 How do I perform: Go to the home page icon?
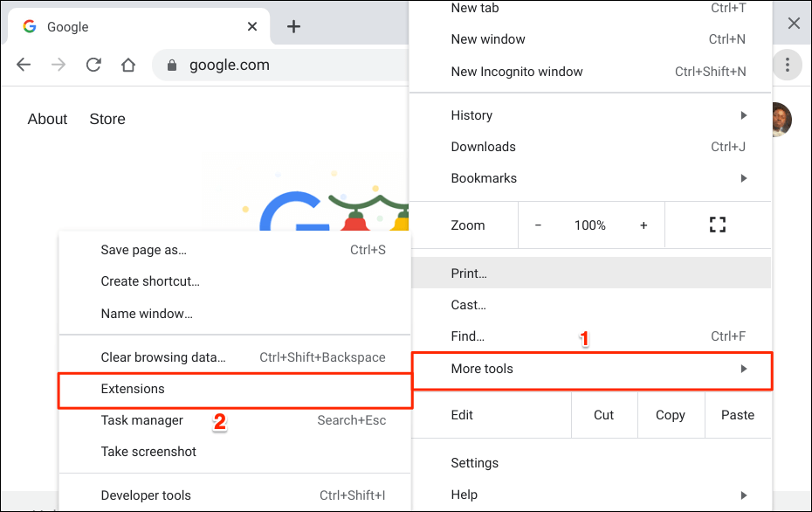[128, 65]
